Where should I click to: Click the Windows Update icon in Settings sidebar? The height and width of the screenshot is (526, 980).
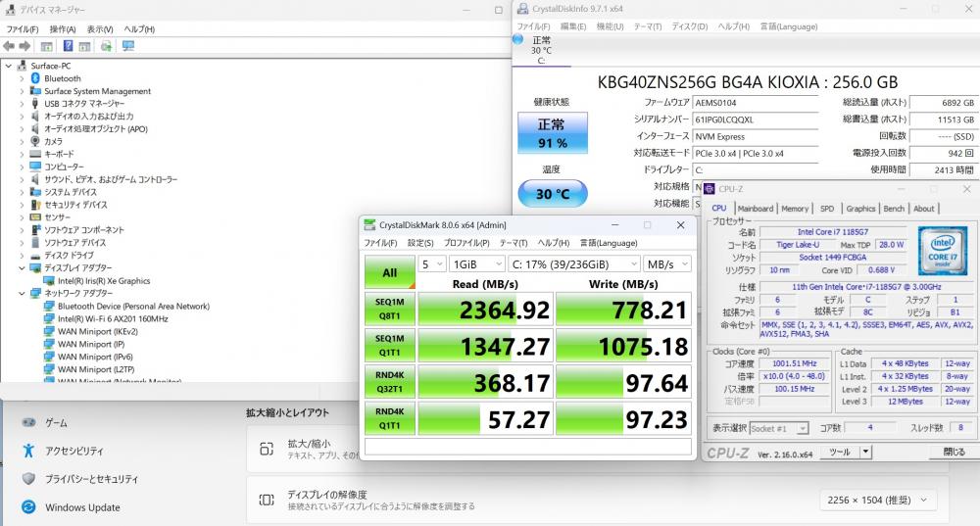(29, 507)
